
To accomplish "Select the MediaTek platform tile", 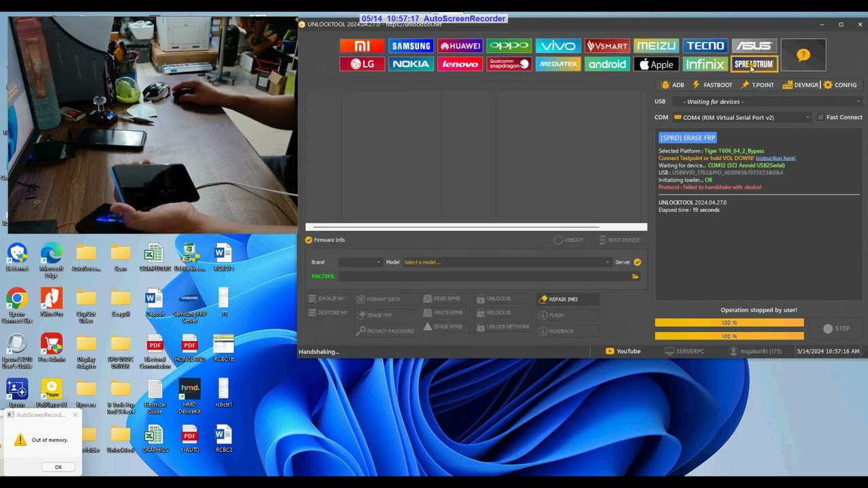I will click(x=558, y=64).
